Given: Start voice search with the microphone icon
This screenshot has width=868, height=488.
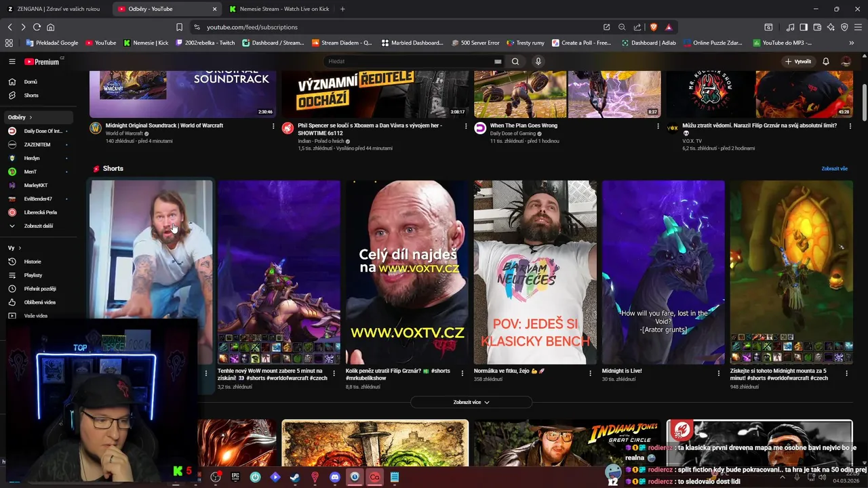Looking at the screenshot, I should coord(538,62).
